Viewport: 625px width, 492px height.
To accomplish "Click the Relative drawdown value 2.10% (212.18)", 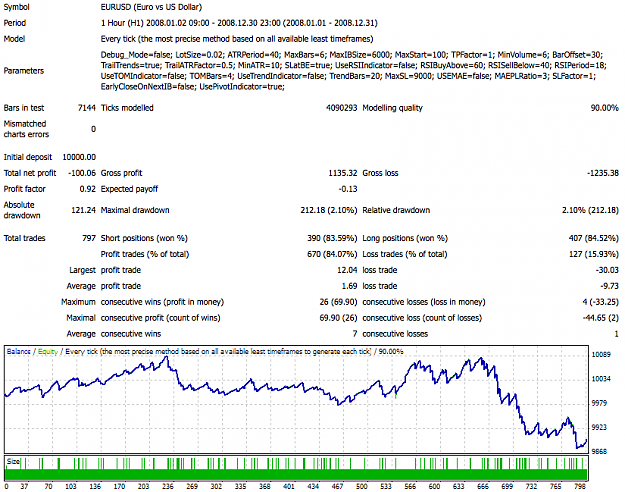I will [x=590, y=210].
